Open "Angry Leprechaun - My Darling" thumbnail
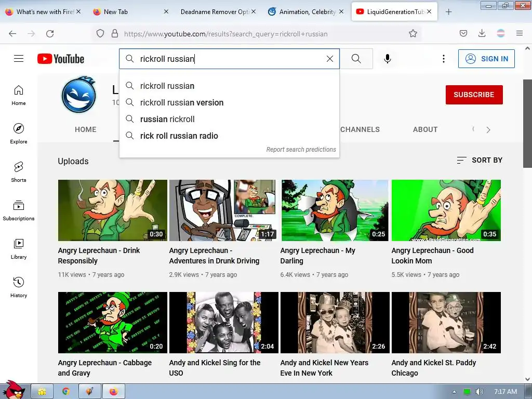Viewport: 532px width, 399px height. [x=335, y=210]
